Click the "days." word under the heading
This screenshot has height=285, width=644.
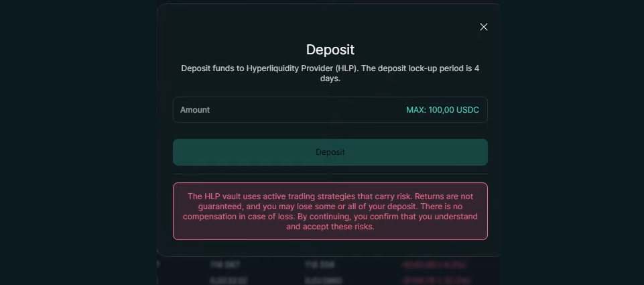(x=330, y=78)
